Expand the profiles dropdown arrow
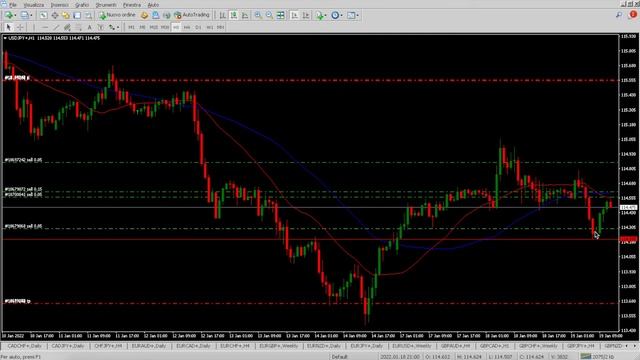640x360 pixels. [x=31, y=16]
